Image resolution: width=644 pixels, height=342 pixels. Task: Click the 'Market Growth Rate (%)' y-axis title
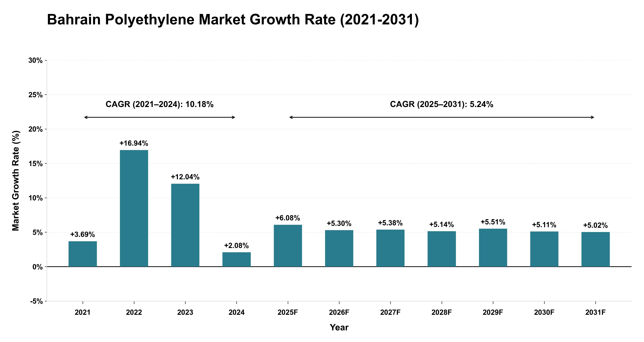16,181
